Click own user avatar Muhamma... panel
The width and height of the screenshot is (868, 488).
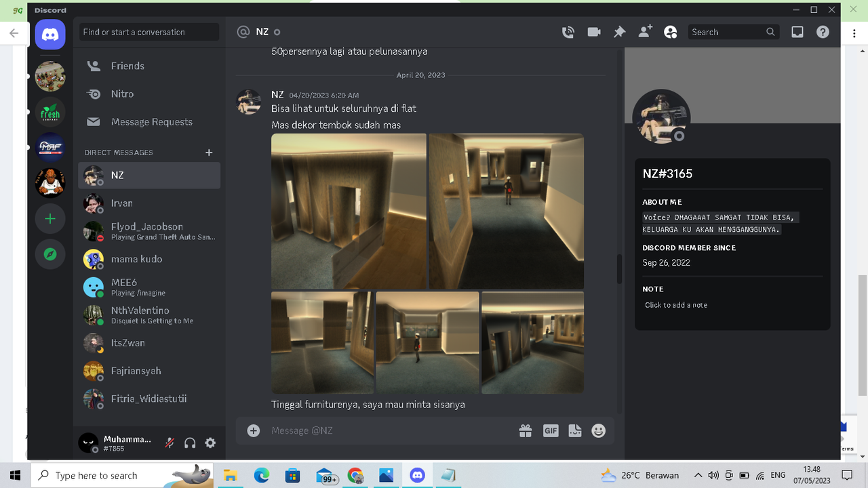[89, 443]
